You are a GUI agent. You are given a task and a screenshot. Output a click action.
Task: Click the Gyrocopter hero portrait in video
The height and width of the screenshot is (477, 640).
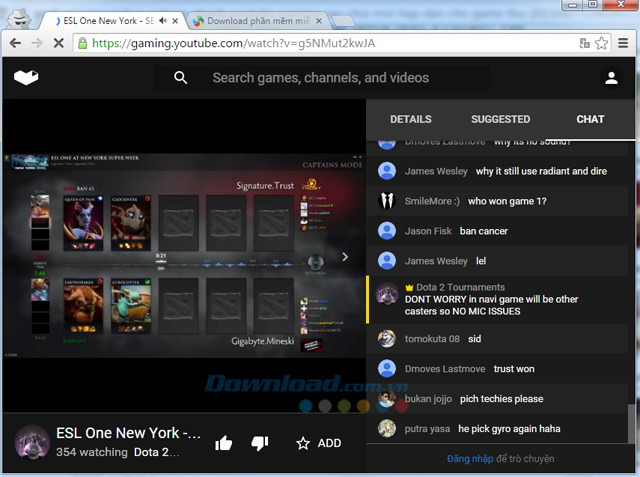click(131, 306)
